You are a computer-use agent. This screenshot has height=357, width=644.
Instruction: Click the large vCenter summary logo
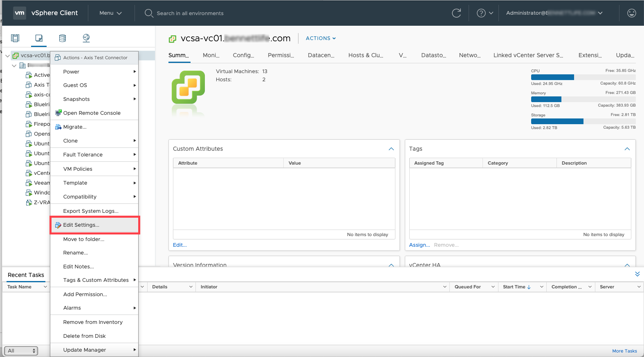tap(188, 87)
